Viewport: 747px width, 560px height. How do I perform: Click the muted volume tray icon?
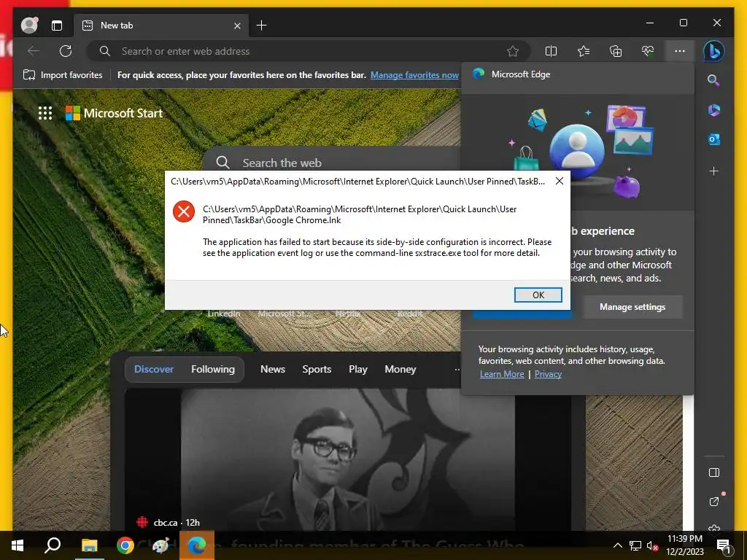[x=652, y=545]
